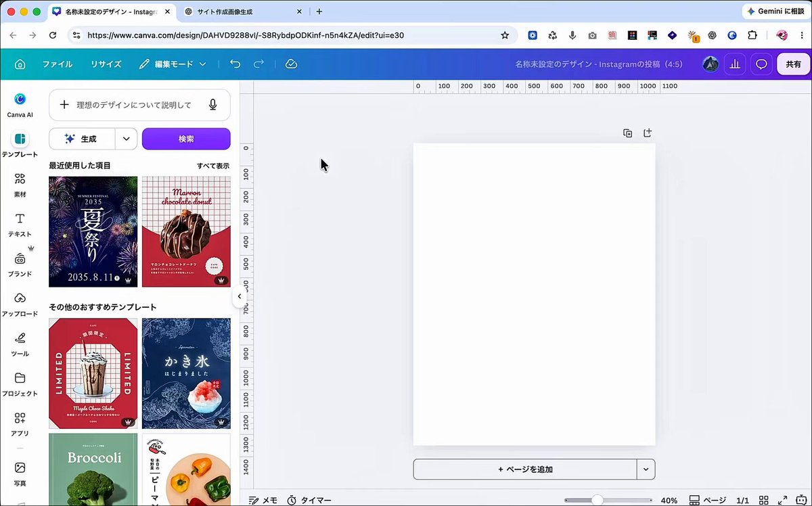Open the ブランド brand panel
Image resolution: width=812 pixels, height=506 pixels.
click(x=20, y=264)
